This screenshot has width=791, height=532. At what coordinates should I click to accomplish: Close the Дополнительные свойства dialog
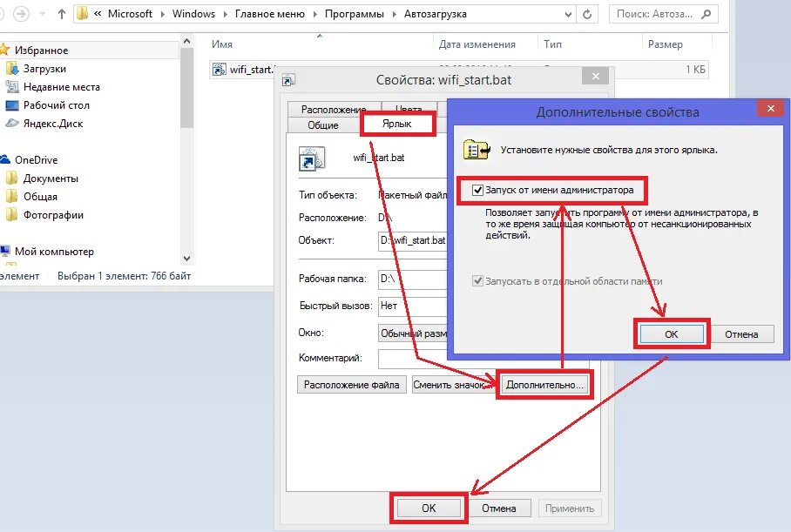771,108
